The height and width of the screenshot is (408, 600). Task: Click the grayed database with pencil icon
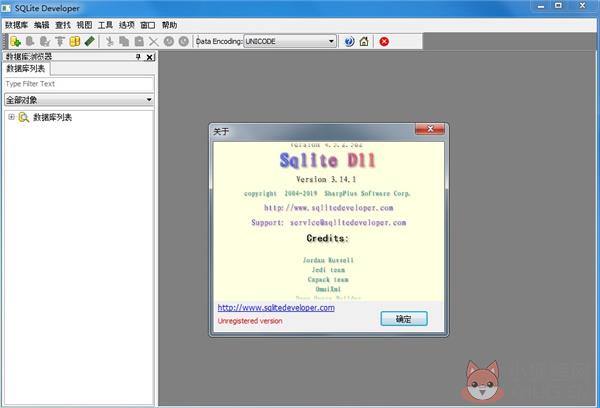pyautogui.click(x=45, y=41)
